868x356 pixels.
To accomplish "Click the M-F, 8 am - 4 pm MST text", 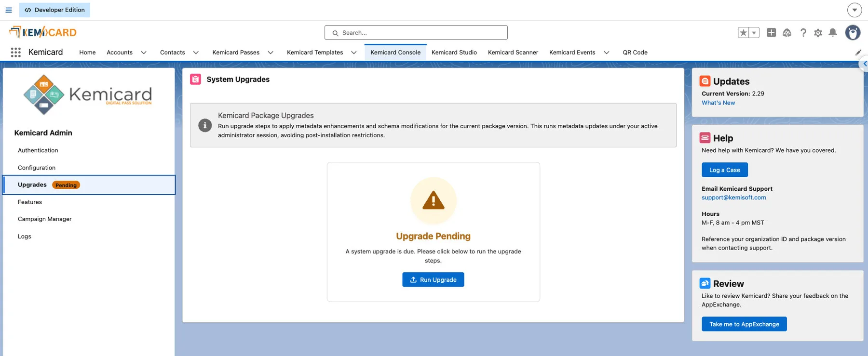I will (x=733, y=223).
